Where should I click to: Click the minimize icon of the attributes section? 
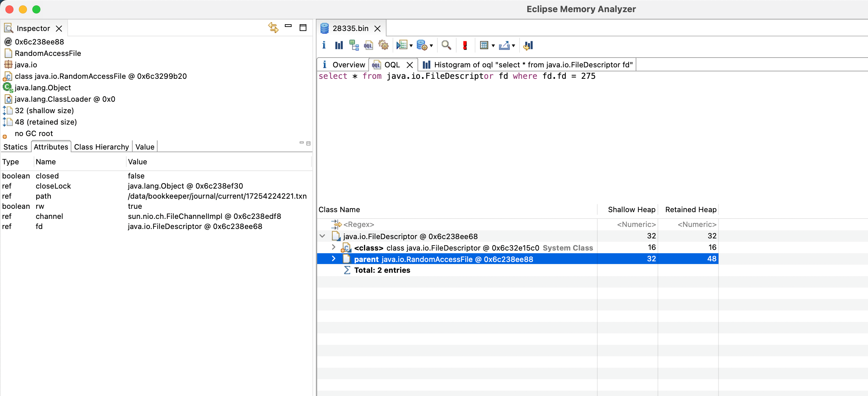click(x=302, y=143)
